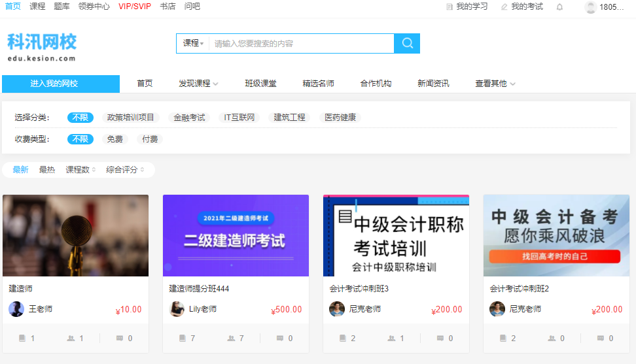Screen dimensions: 636x364
Task: Go to 精选名师 navigation tab
Action: click(318, 84)
